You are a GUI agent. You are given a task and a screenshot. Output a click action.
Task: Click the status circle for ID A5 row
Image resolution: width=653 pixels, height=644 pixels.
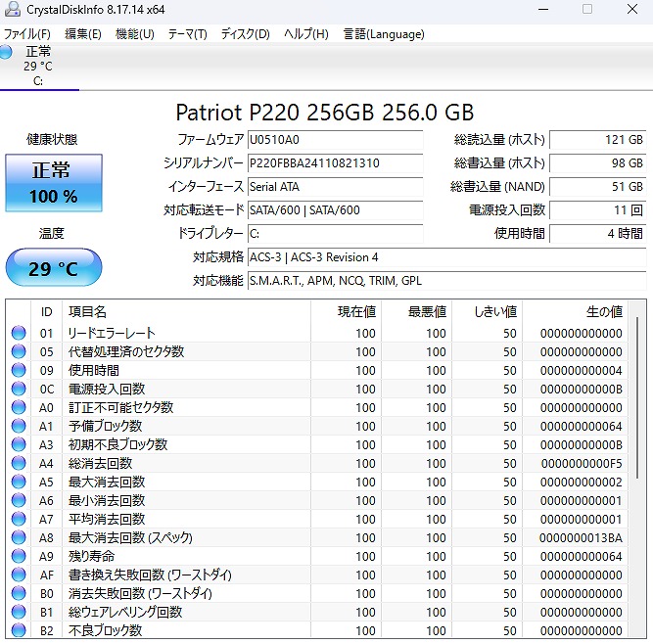tap(19, 482)
